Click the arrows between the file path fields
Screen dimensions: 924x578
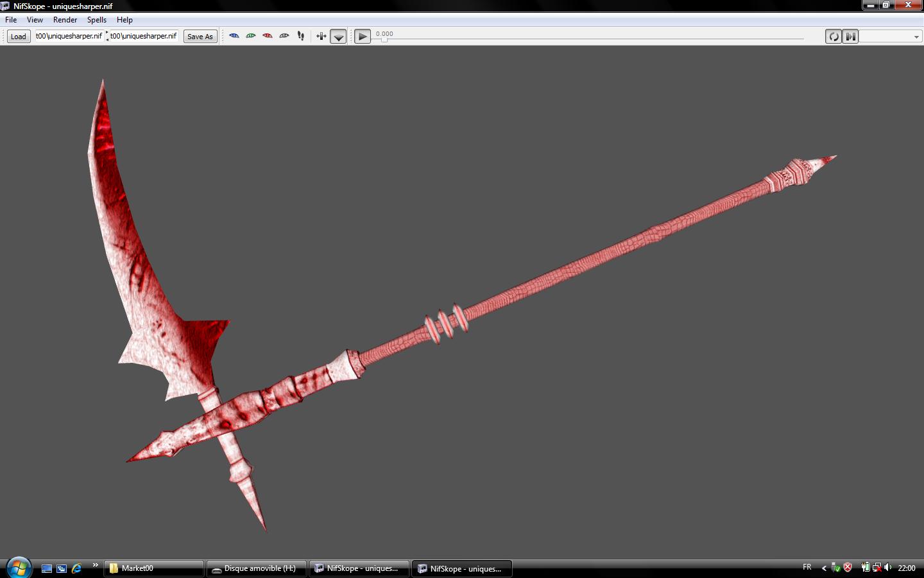tap(107, 36)
